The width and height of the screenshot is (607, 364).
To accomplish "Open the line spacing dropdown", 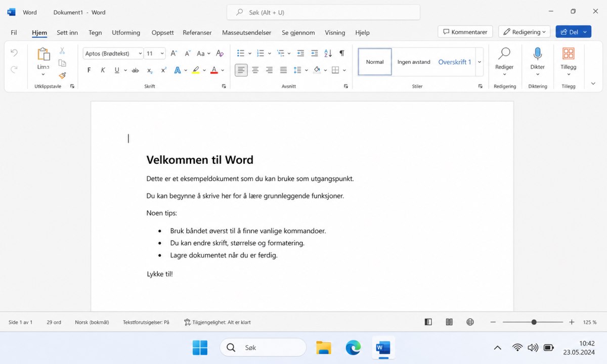I will 300,70.
